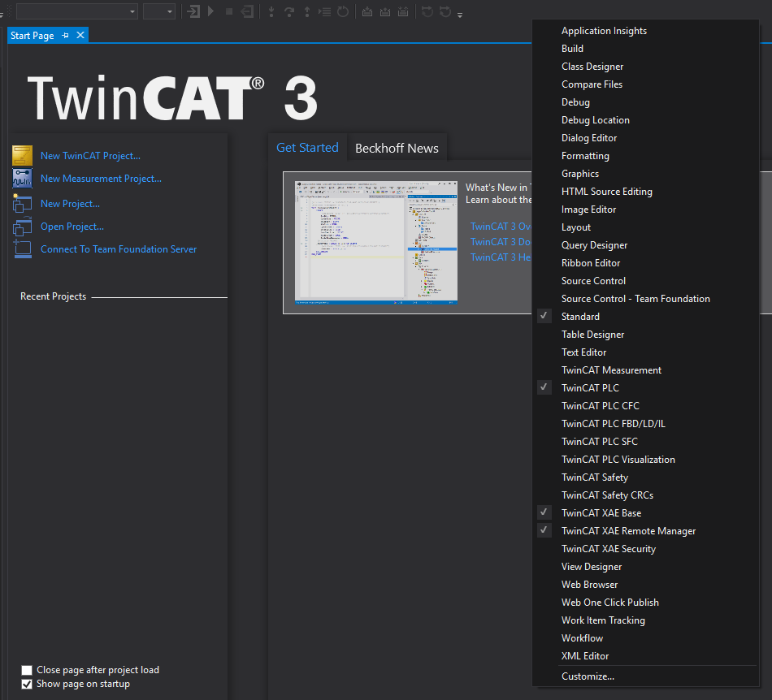Viewport: 772px width, 700px height.
Task: Open Customize... at menu bottom
Action: pyautogui.click(x=645, y=676)
